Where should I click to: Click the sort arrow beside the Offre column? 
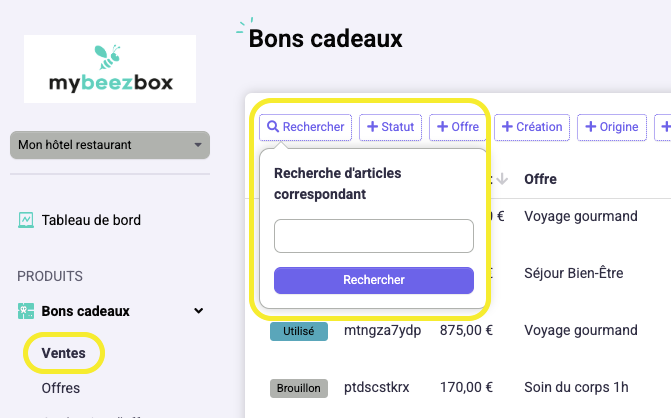503,179
